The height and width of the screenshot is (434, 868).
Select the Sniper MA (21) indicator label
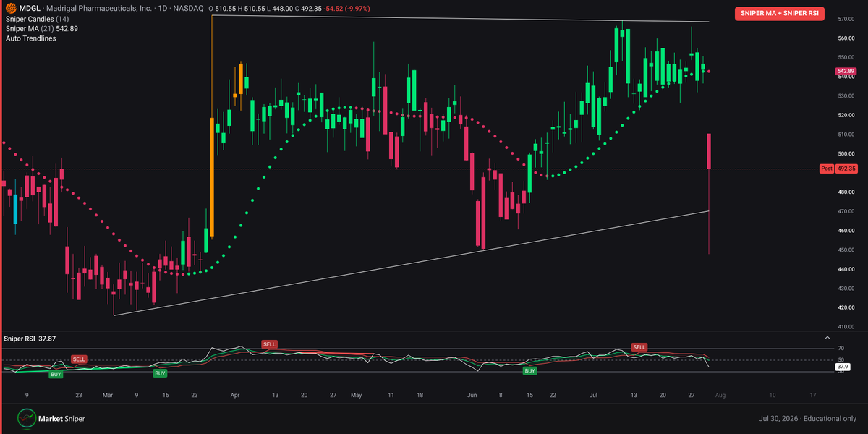41,28
